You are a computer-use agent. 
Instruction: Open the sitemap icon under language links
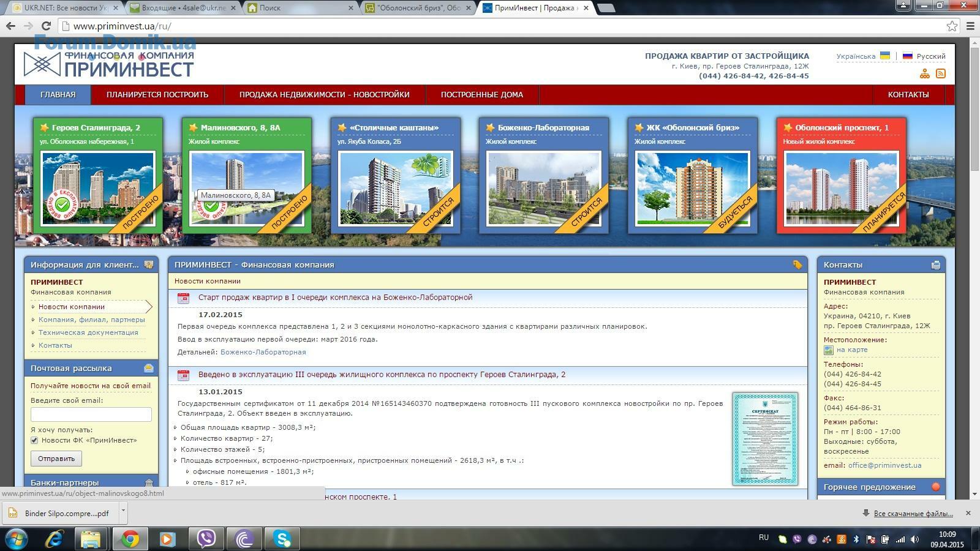(925, 73)
